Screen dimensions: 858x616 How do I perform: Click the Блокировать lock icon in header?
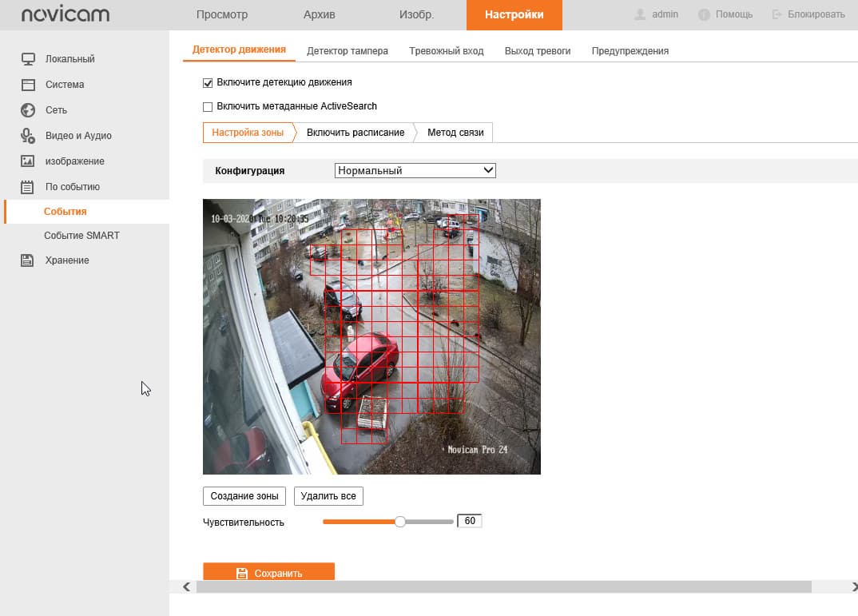coord(777,14)
